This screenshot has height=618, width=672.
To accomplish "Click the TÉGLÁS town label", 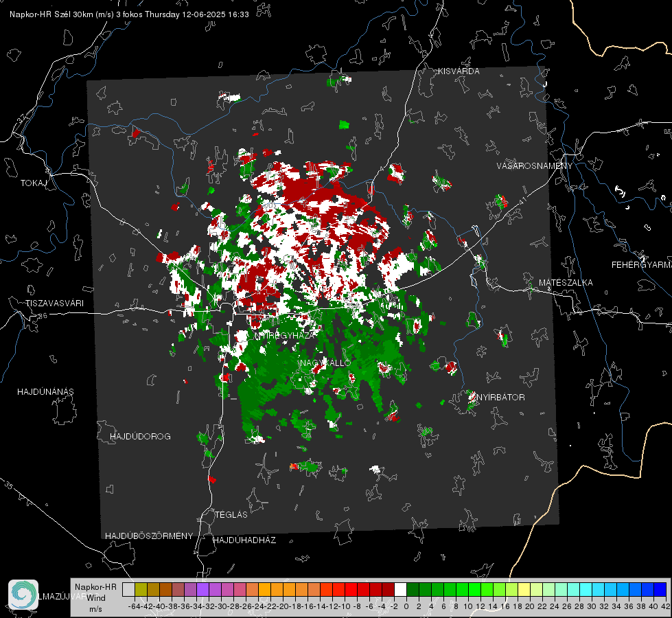I will pyautogui.click(x=231, y=515).
